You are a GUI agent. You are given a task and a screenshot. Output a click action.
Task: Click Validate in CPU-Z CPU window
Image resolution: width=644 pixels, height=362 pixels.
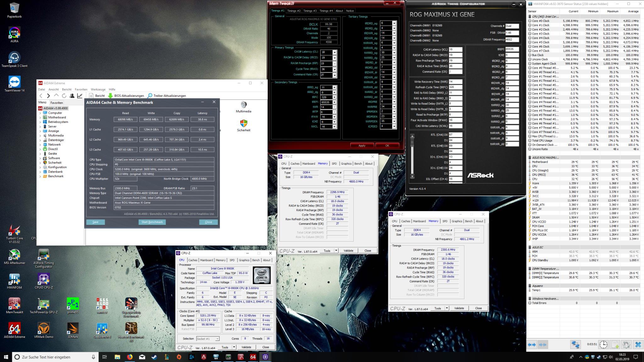tap(246, 347)
